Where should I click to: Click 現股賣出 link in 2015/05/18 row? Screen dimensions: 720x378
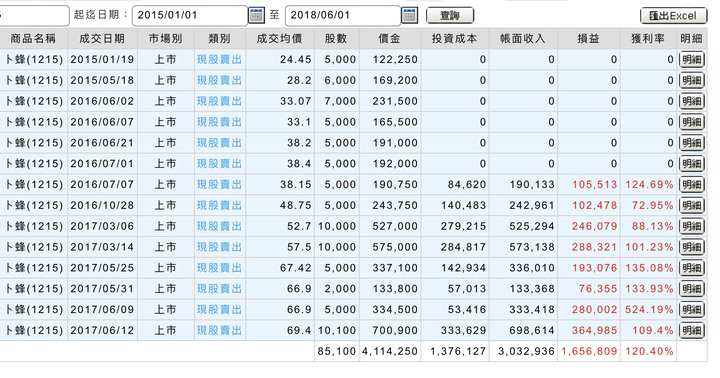(219, 80)
